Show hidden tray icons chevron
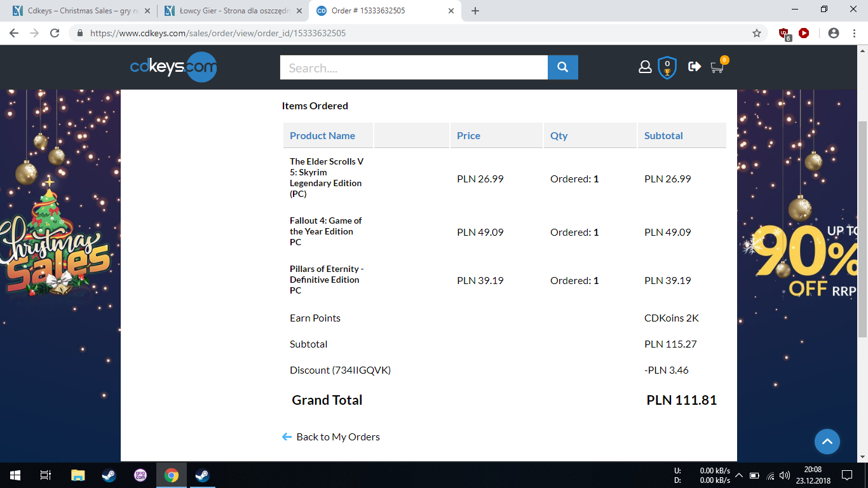868x488 pixels. tap(738, 475)
